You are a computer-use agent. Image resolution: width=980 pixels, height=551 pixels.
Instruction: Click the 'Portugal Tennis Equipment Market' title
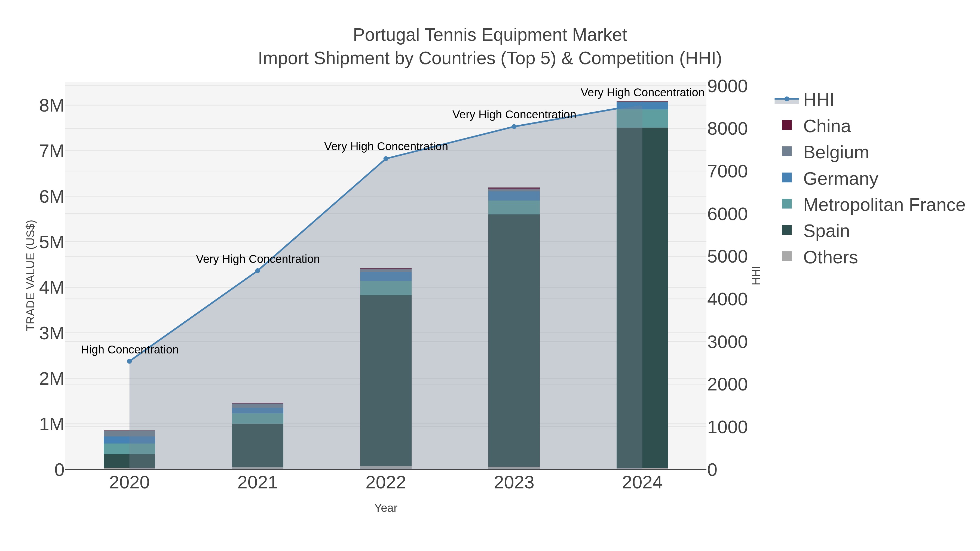[x=490, y=35]
